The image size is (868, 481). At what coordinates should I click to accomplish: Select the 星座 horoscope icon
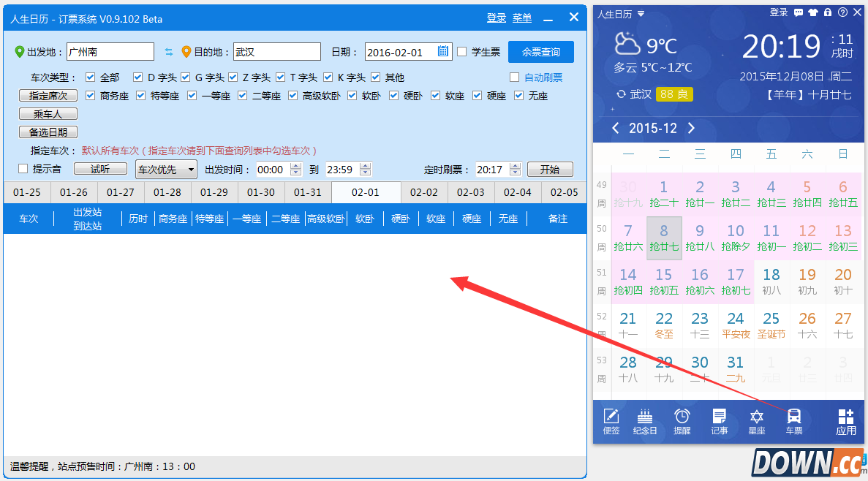pyautogui.click(x=756, y=420)
